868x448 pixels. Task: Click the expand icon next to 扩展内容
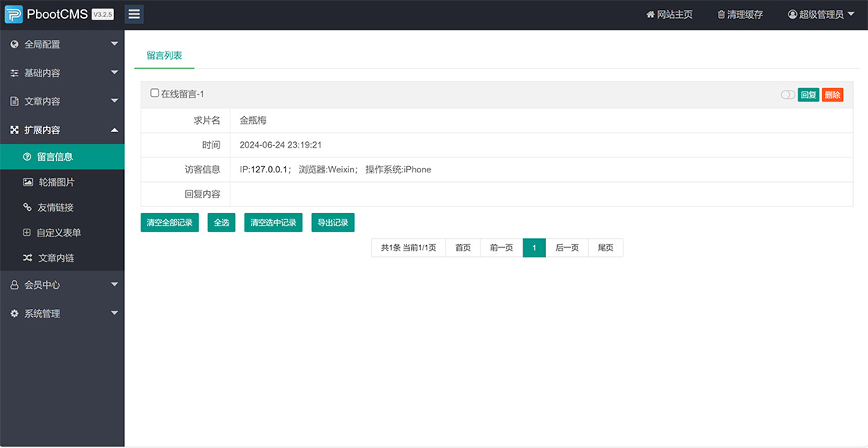tap(15, 130)
